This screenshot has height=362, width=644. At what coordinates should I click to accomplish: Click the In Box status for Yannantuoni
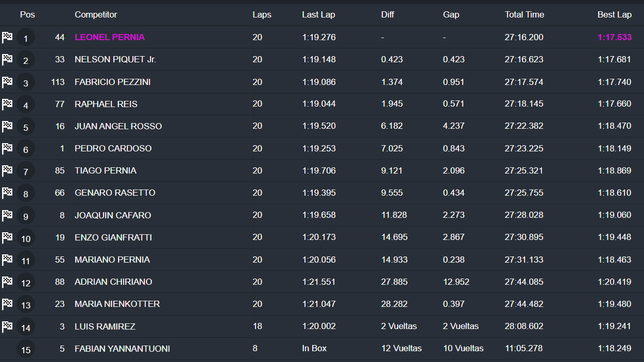tap(314, 348)
